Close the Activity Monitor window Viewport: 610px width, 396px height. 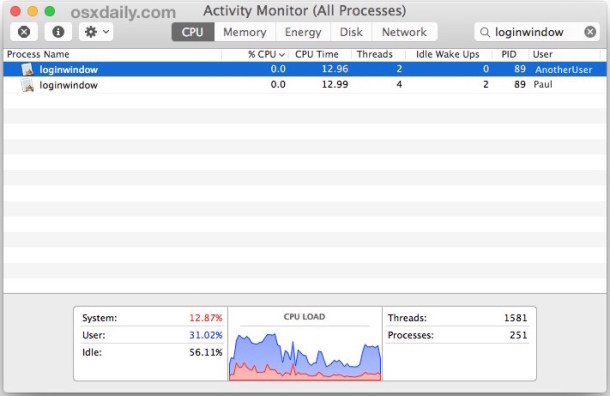coord(15,11)
